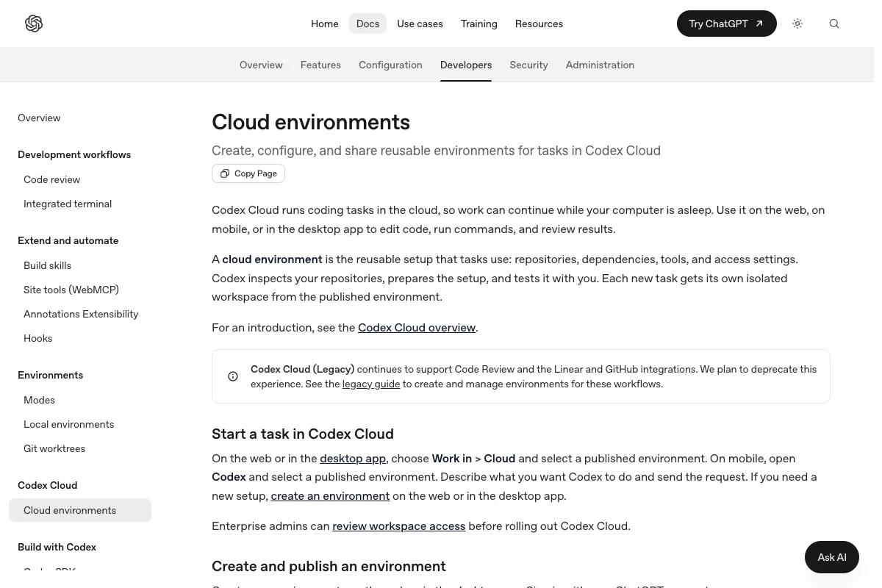882x588 pixels.
Task: Switch to the Administration tab
Action: pyautogui.click(x=600, y=65)
